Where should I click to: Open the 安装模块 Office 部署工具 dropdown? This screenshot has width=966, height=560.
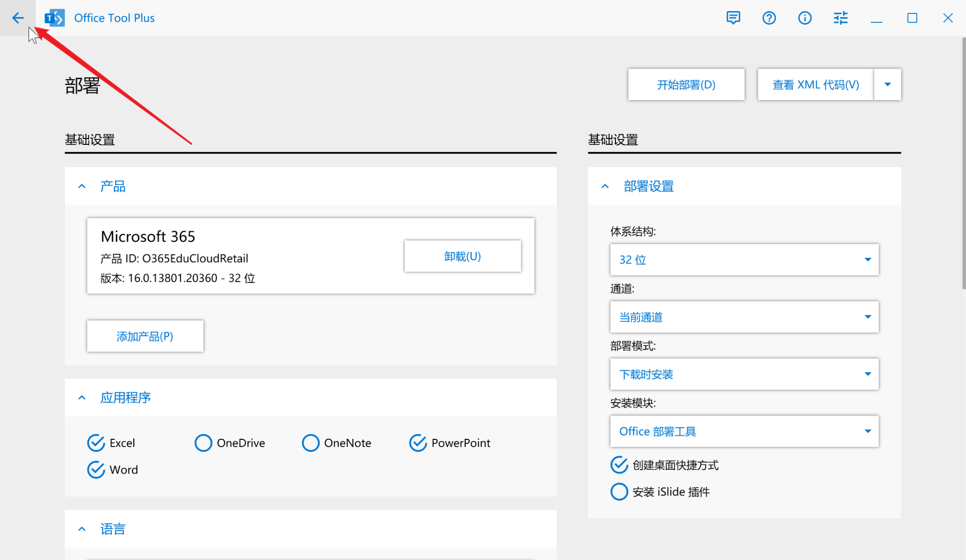click(x=744, y=431)
